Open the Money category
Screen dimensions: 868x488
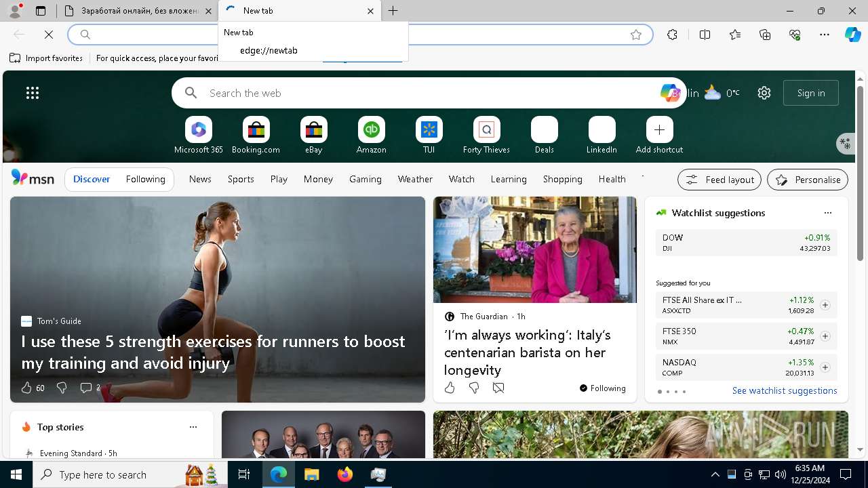coord(318,179)
